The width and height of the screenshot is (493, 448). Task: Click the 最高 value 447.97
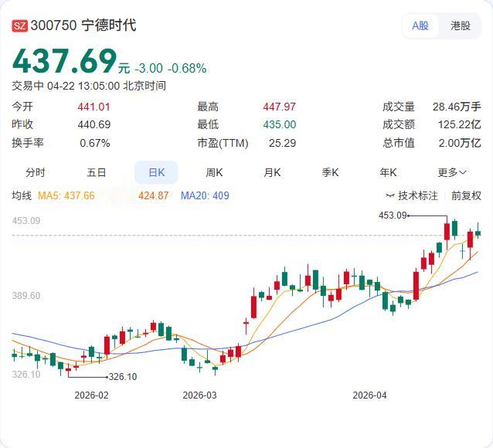(x=280, y=107)
